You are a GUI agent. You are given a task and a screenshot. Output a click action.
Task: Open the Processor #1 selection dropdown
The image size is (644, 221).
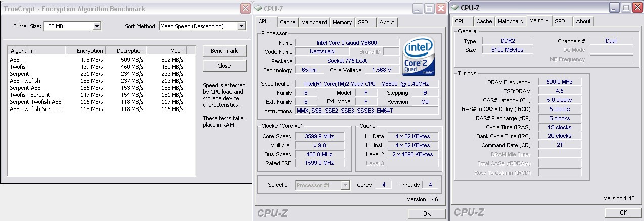click(345, 185)
